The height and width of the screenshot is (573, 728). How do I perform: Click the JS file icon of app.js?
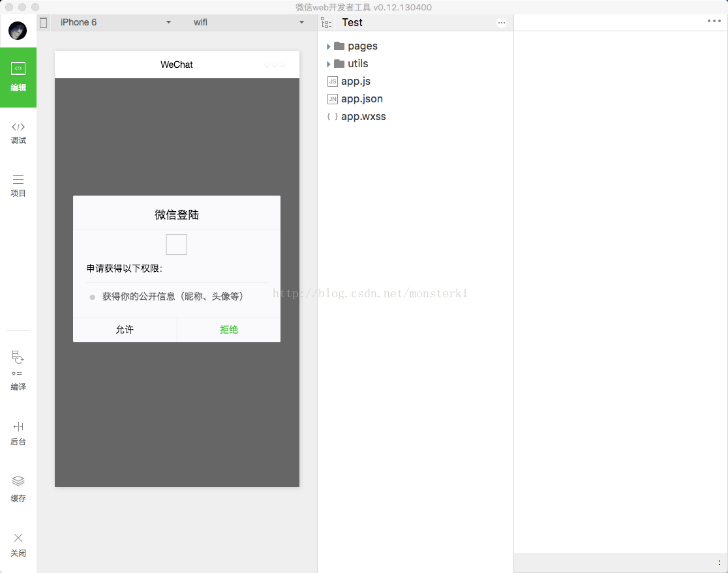point(333,81)
